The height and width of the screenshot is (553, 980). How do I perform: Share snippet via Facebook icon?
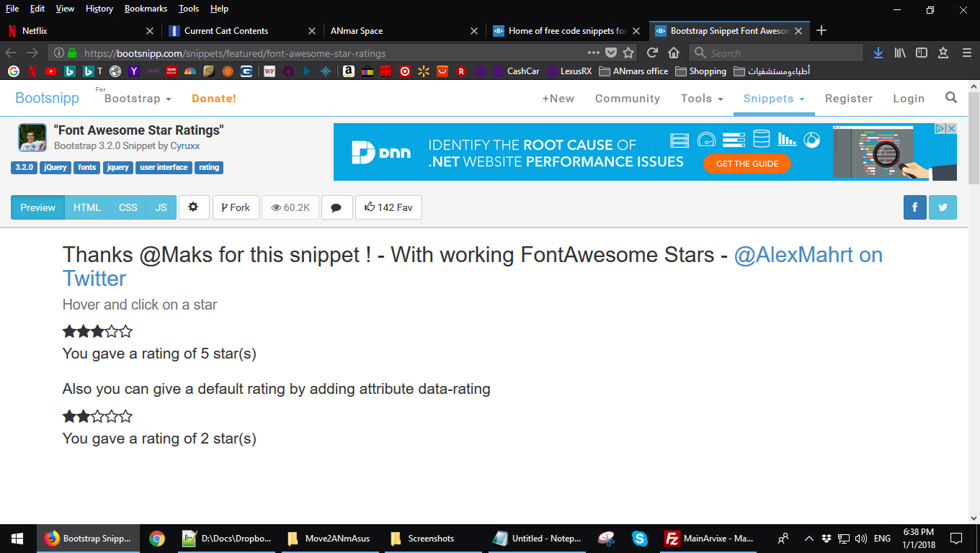[914, 207]
